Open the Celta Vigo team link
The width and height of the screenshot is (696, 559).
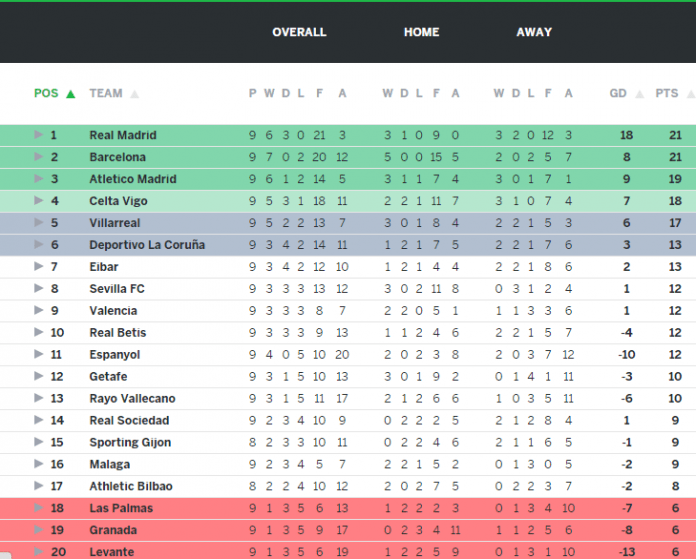click(x=119, y=201)
